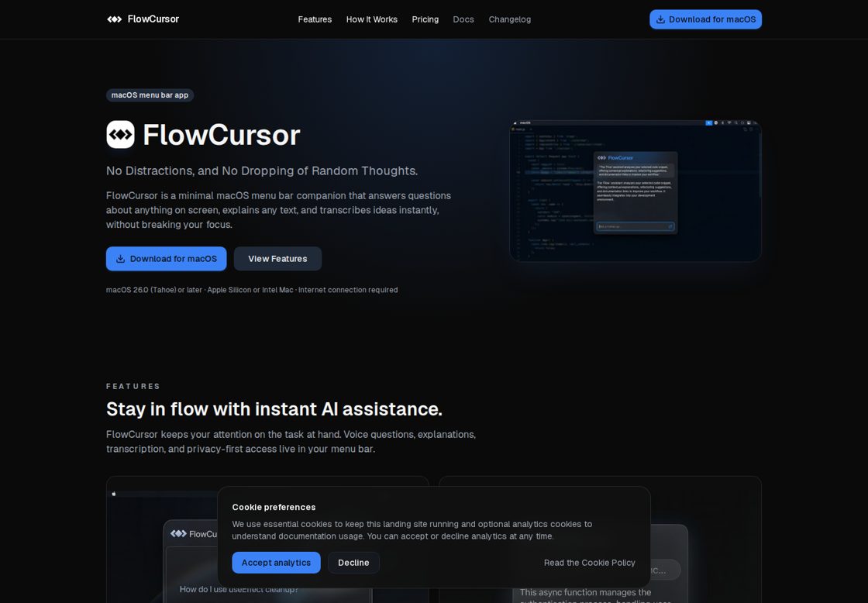This screenshot has width=868, height=603.
Task: Click the macOS 26.0 requirements text
Action: (x=252, y=290)
